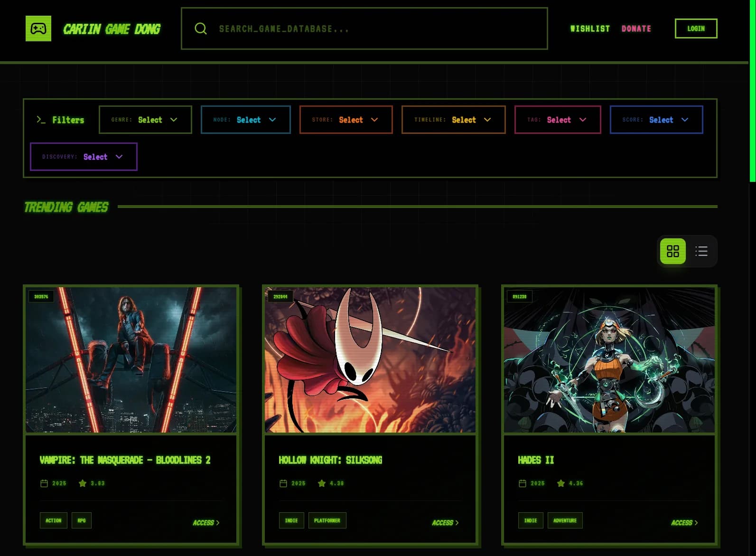Image resolution: width=756 pixels, height=556 pixels.
Task: Open the Discovery filter dropdown
Action: (84, 157)
